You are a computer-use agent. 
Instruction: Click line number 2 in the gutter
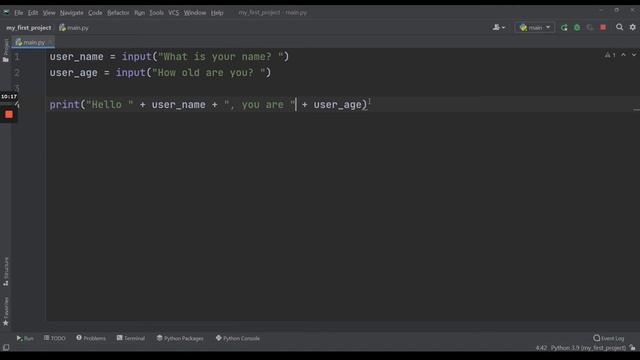click(17, 73)
